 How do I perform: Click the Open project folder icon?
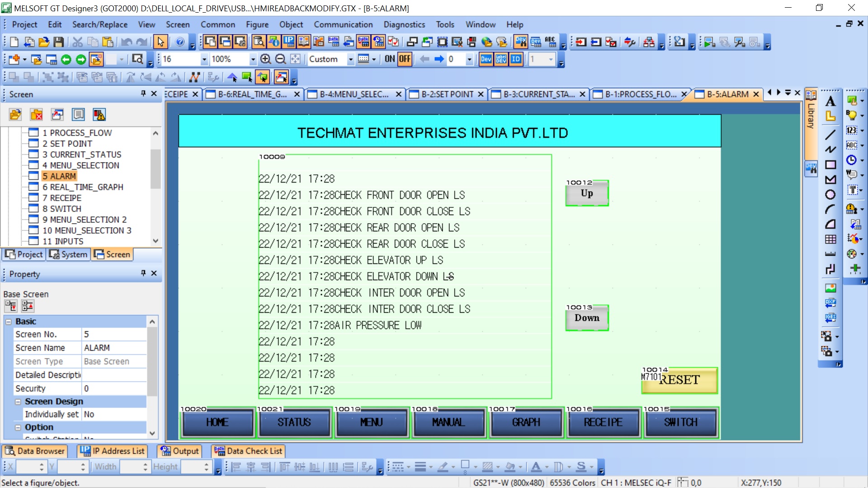[44, 42]
